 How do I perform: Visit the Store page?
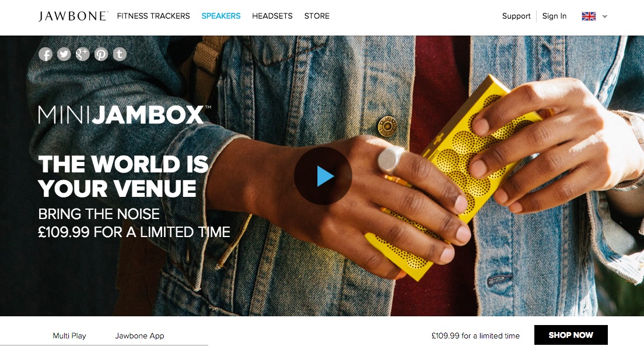click(317, 16)
